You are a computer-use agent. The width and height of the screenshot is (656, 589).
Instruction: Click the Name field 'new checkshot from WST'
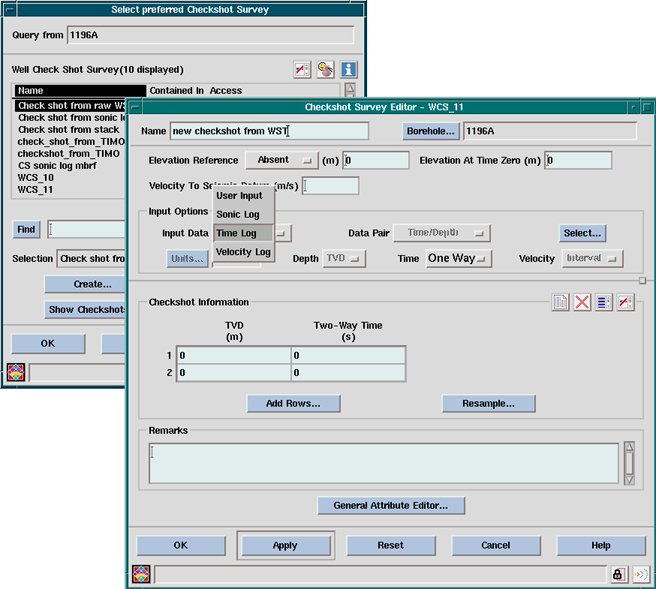269,131
